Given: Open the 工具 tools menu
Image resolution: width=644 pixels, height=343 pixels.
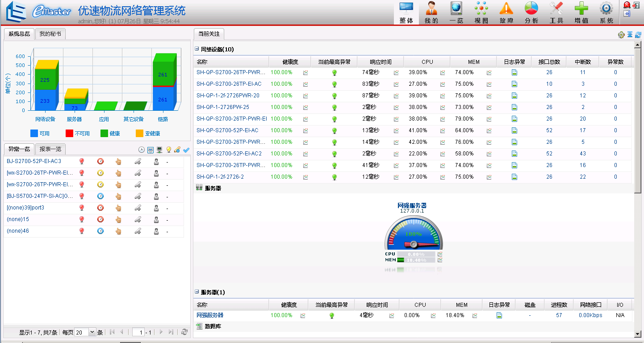Looking at the screenshot, I should (x=556, y=13).
